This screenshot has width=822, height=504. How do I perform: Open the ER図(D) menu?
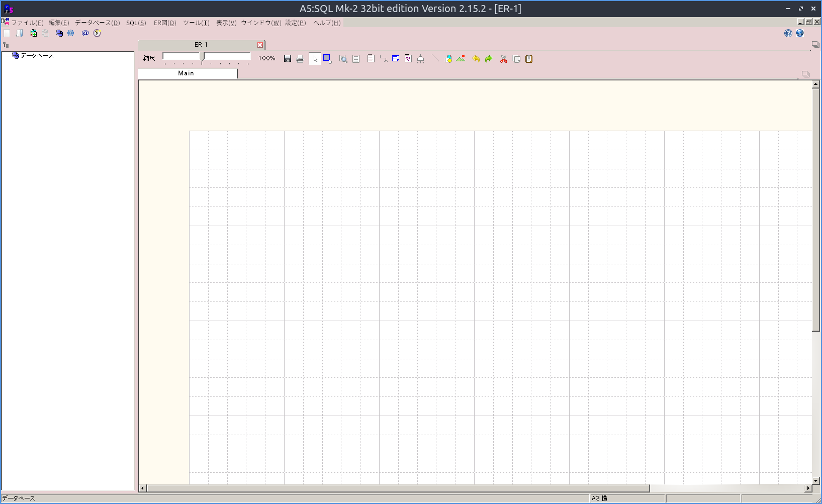(165, 23)
